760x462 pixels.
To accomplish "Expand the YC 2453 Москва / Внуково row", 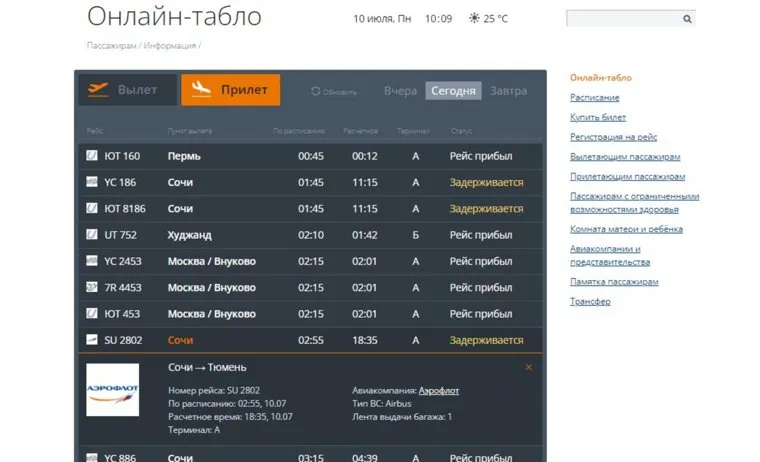I will pos(310,261).
